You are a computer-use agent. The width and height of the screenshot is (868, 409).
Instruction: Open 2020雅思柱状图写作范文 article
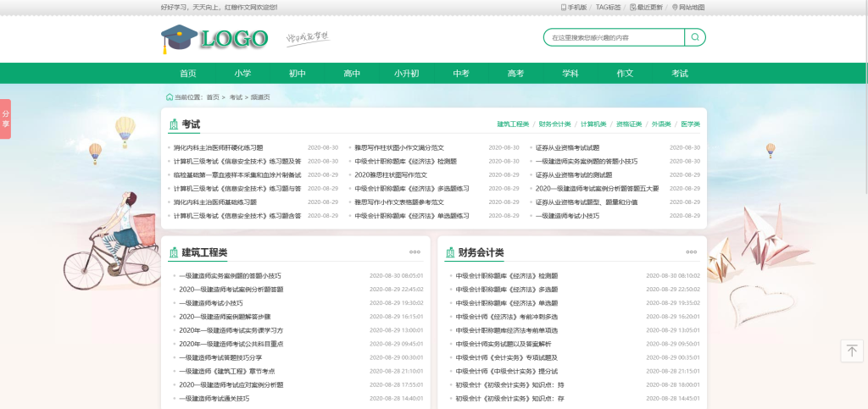(391, 174)
